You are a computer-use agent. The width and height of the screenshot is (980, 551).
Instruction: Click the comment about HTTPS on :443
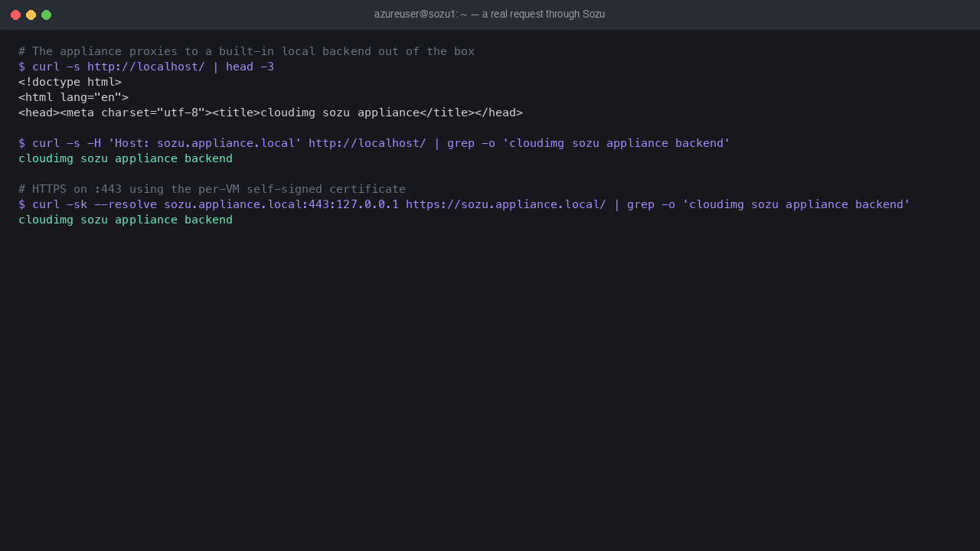pos(212,189)
